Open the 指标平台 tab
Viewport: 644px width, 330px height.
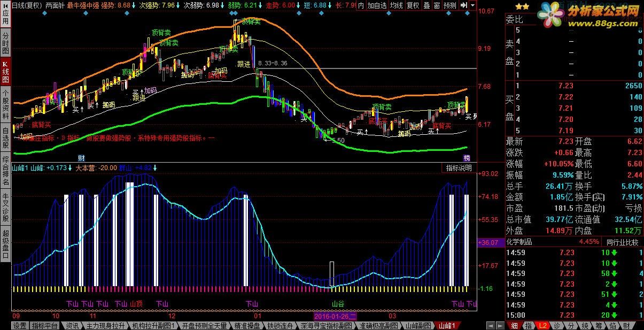[x=45, y=326]
